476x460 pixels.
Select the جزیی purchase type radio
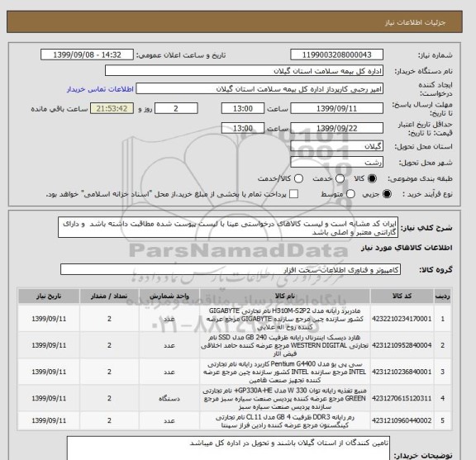(387, 194)
